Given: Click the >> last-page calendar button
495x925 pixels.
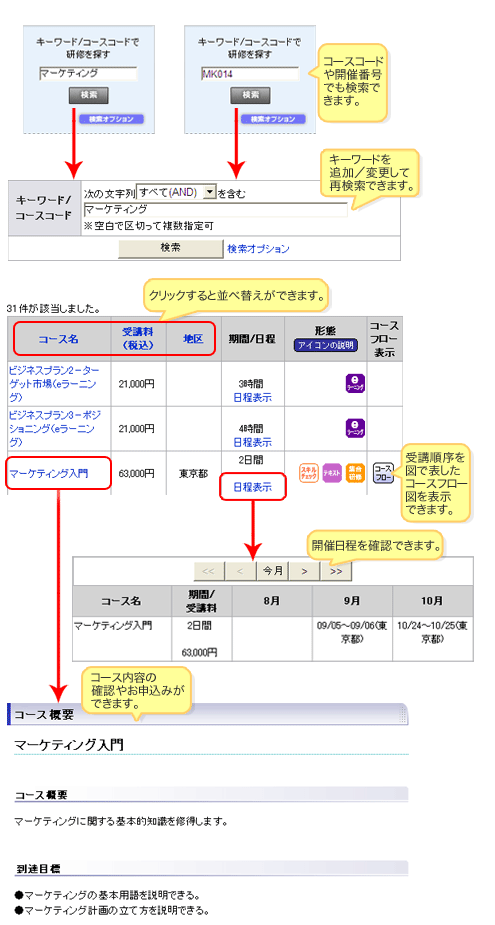Looking at the screenshot, I should coord(336,571).
